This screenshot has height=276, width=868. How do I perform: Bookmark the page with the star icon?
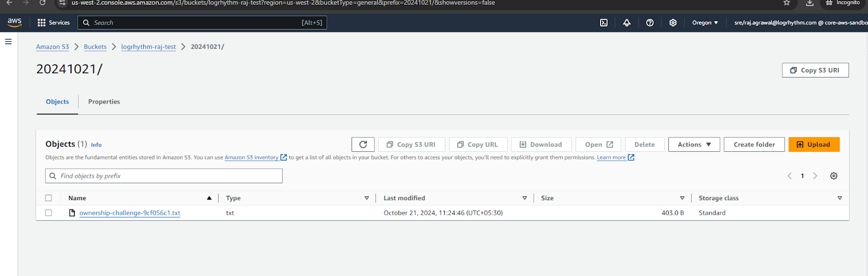tap(787, 3)
